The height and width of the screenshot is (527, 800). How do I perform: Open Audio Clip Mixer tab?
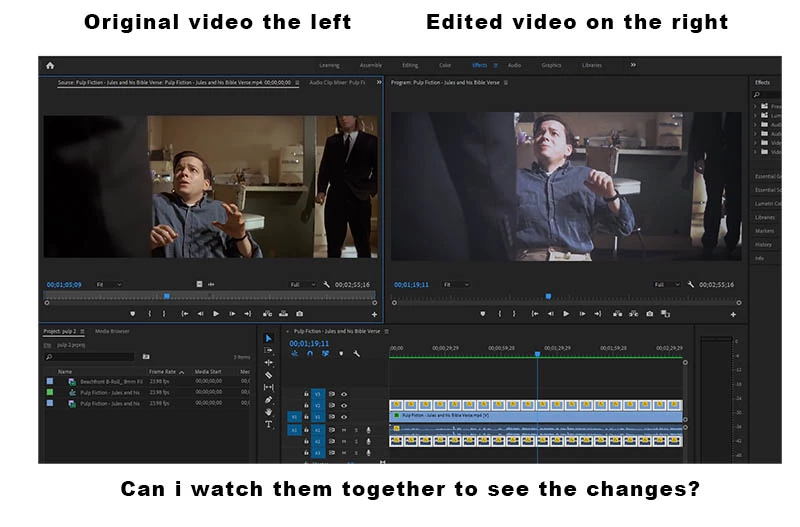(x=337, y=82)
